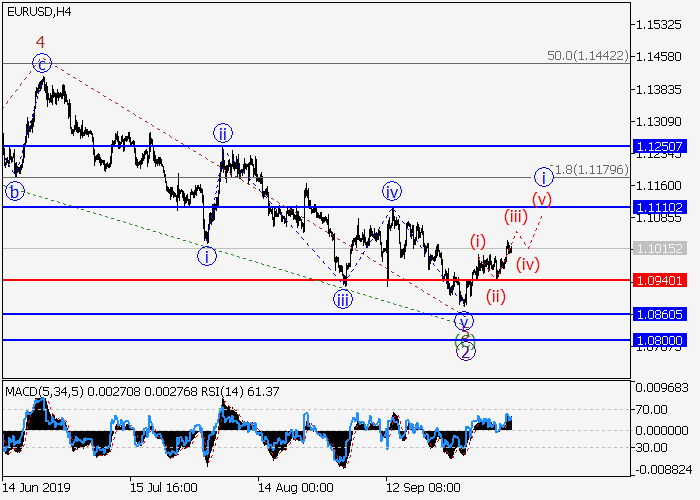This screenshot has width=700, height=500.
Task: Select the 14 Aug 00:00 date marker
Action: pos(294,489)
